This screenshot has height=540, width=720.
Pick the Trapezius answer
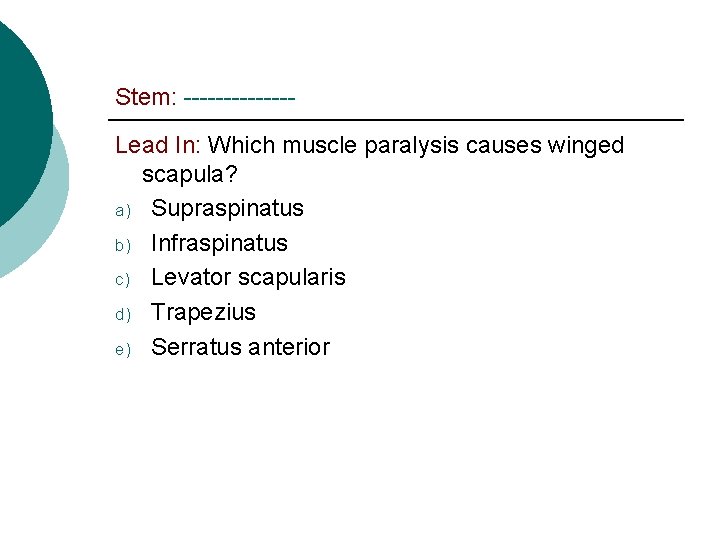[203, 312]
